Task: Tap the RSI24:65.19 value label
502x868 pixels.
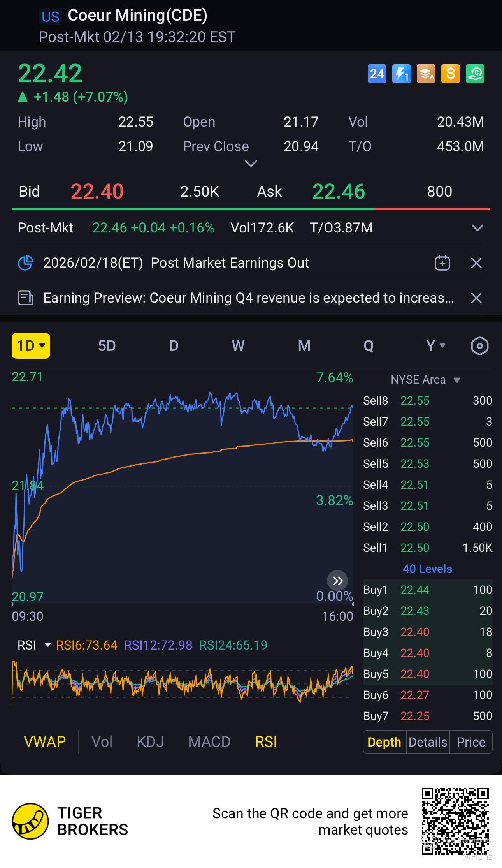Action: tap(233, 645)
